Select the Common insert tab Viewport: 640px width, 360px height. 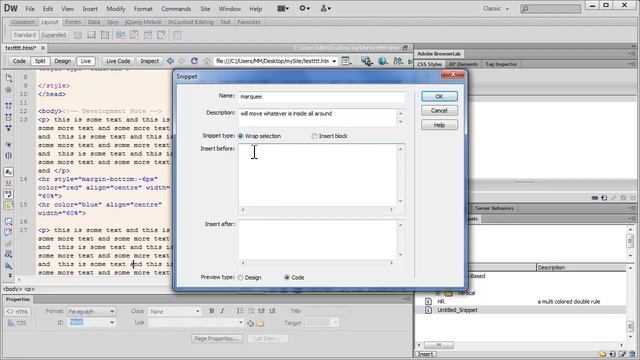click(22, 22)
